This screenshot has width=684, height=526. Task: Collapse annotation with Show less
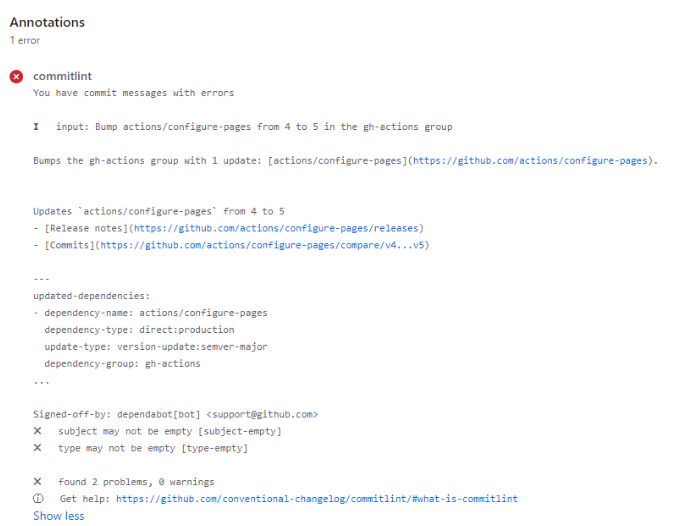tap(58, 516)
